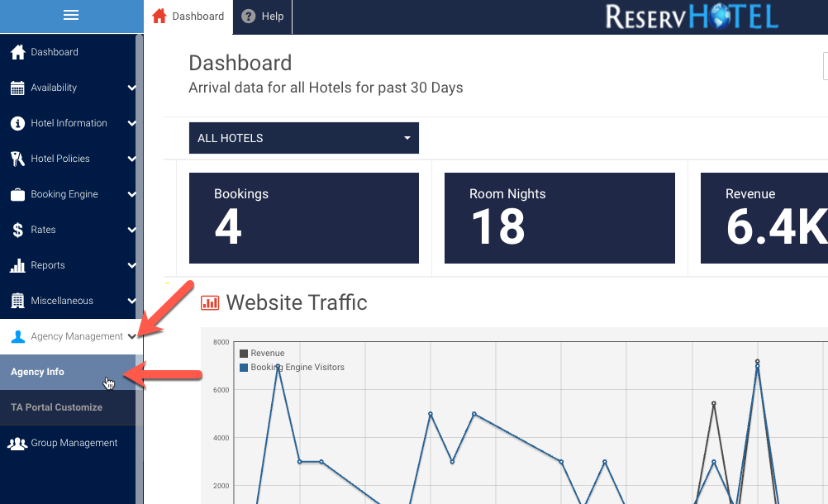Click the 6000 y-axis label

coord(221,390)
